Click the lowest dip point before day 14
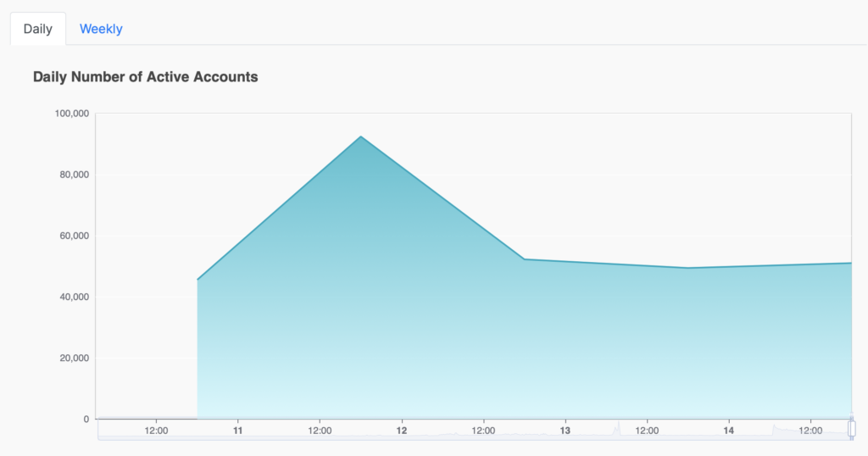Viewport: 868px width, 456px height. click(x=688, y=268)
